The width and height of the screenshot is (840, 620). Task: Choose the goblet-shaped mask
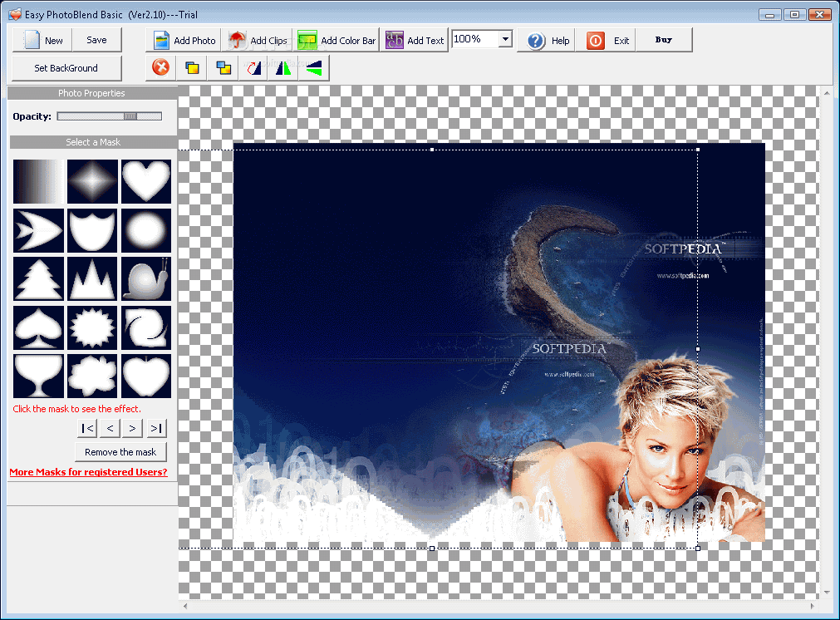point(38,376)
